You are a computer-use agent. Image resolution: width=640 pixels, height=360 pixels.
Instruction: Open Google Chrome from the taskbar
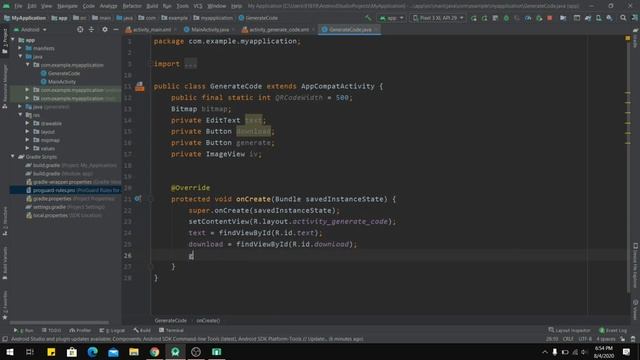pyautogui.click(x=154, y=352)
